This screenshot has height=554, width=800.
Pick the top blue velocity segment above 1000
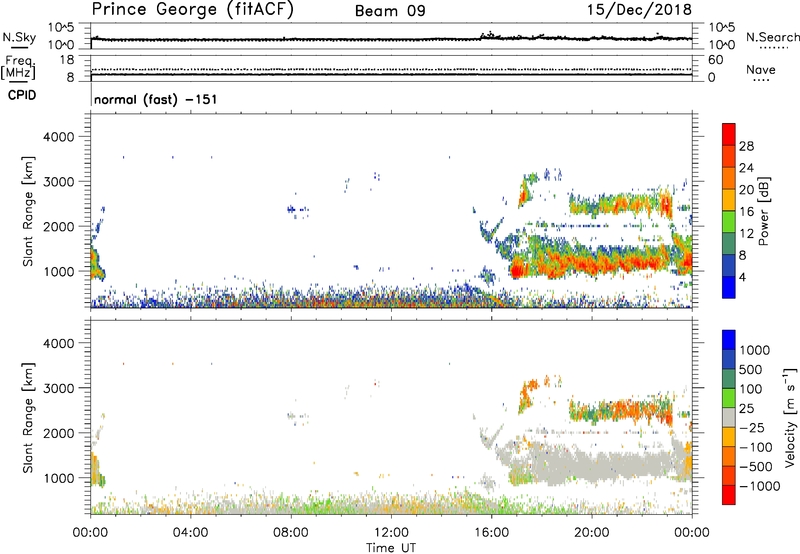click(729, 340)
